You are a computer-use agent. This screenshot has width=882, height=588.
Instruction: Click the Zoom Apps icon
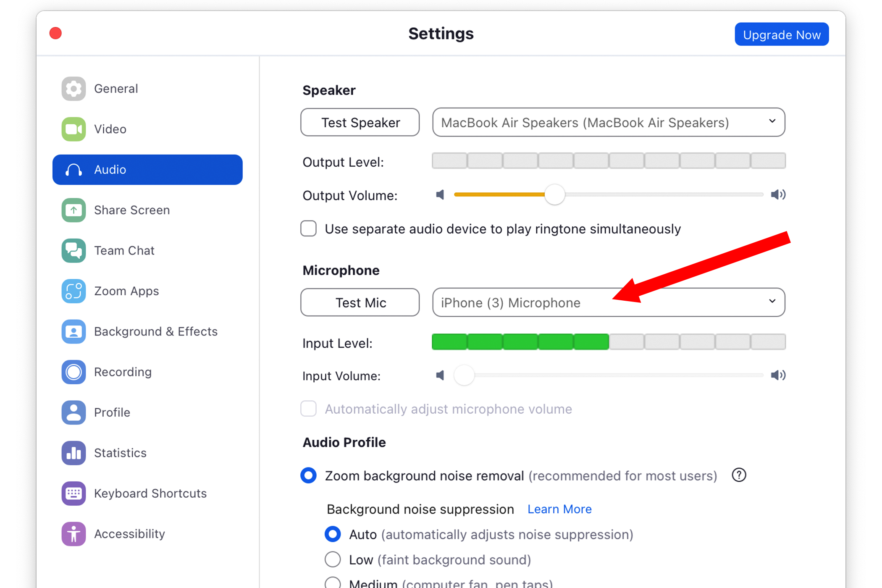73,291
